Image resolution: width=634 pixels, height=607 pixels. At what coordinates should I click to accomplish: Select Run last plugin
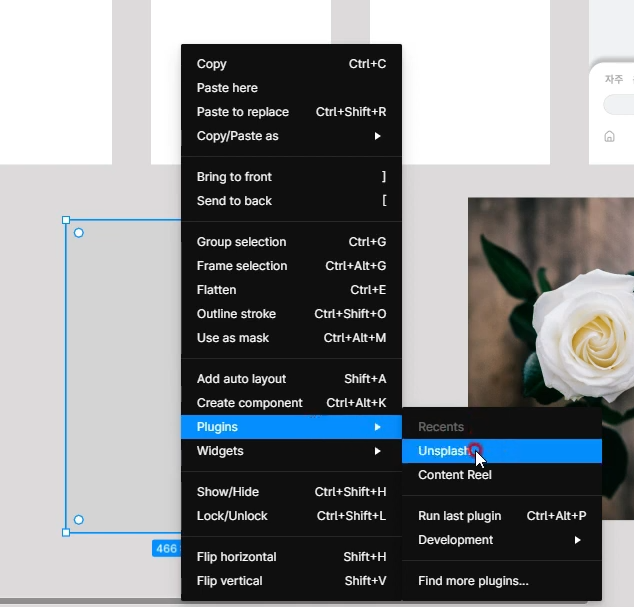click(x=502, y=516)
